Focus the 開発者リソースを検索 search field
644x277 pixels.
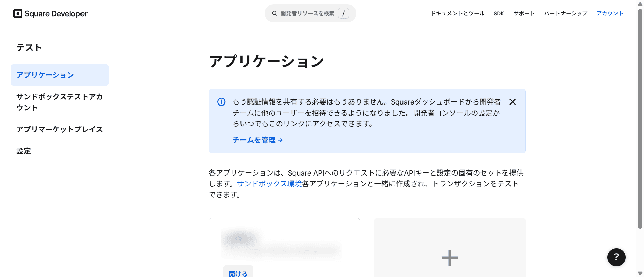310,13
